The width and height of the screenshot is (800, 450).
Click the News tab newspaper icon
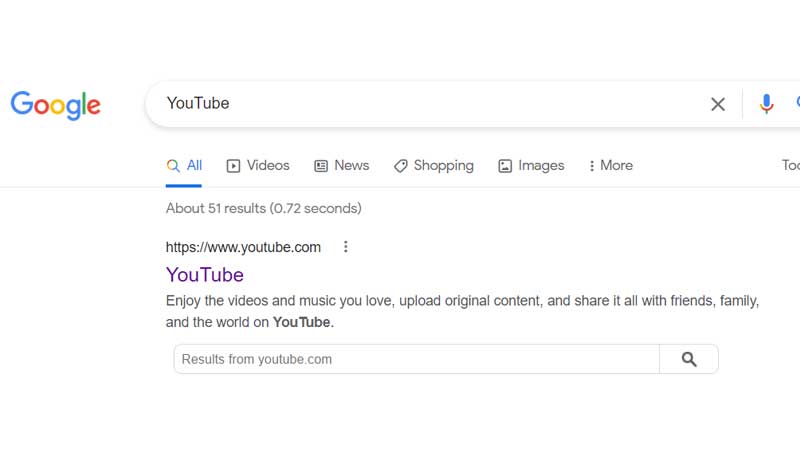(321, 166)
